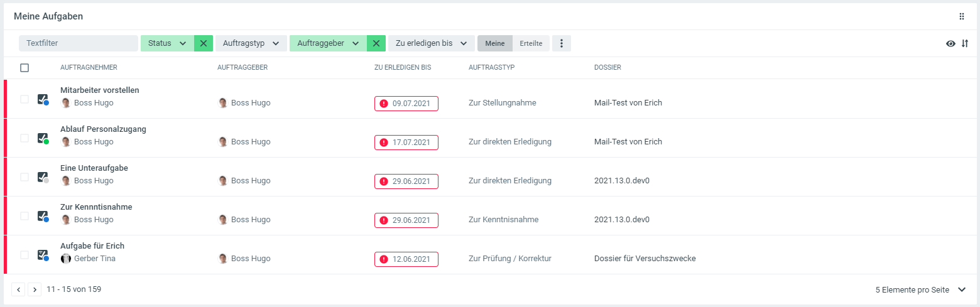Click task icon for Mitarbeiter vorstellen

point(43,99)
